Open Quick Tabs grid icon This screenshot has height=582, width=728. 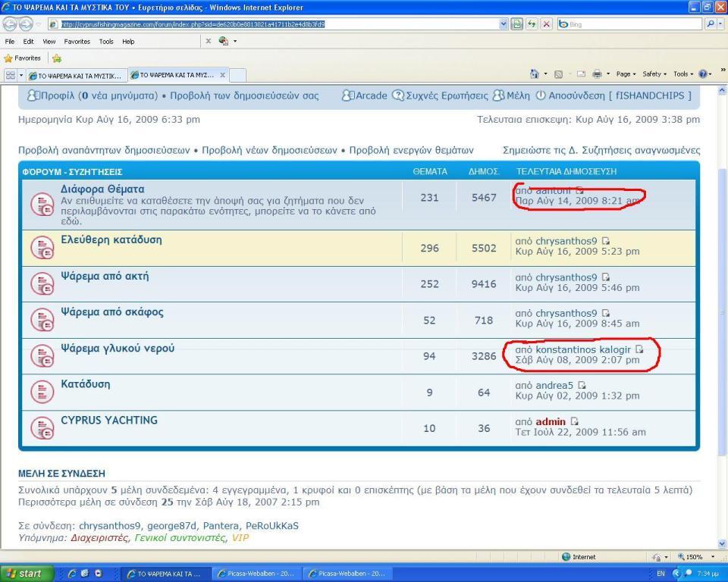[x=10, y=75]
